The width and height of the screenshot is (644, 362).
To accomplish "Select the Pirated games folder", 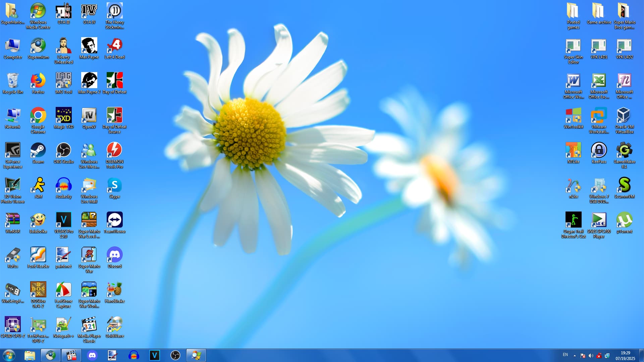I will coord(573,11).
